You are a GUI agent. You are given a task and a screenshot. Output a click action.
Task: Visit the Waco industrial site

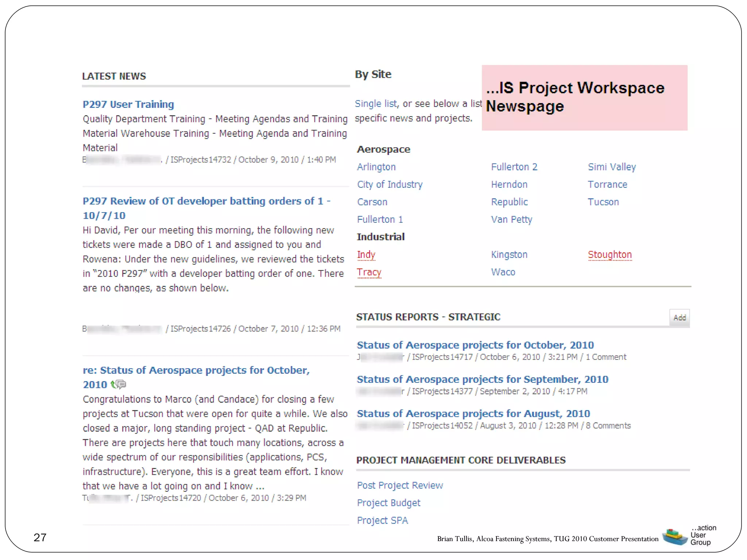tap(503, 272)
